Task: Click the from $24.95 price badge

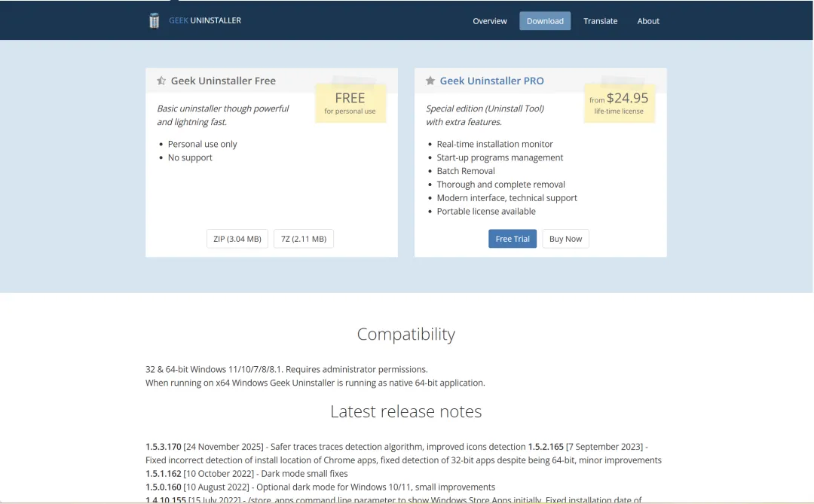Action: (x=620, y=102)
